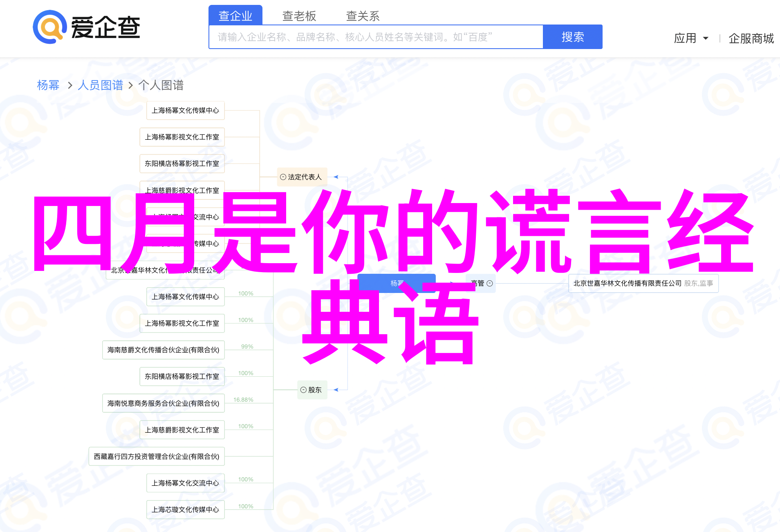780x532 pixels.
Task: Open 西藏嘉行四方投资管理合伙企业(有限合伙) node
Action: pyautogui.click(x=157, y=456)
